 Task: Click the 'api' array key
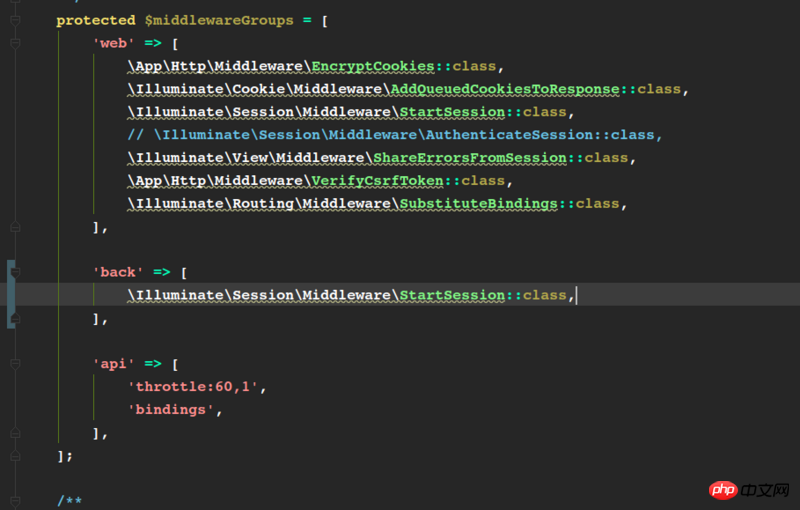113,364
